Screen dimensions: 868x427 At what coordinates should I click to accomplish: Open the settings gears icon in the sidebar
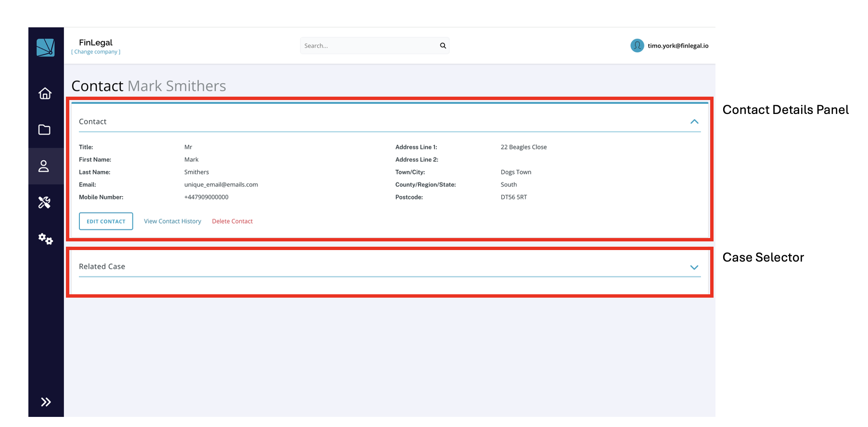(x=46, y=239)
